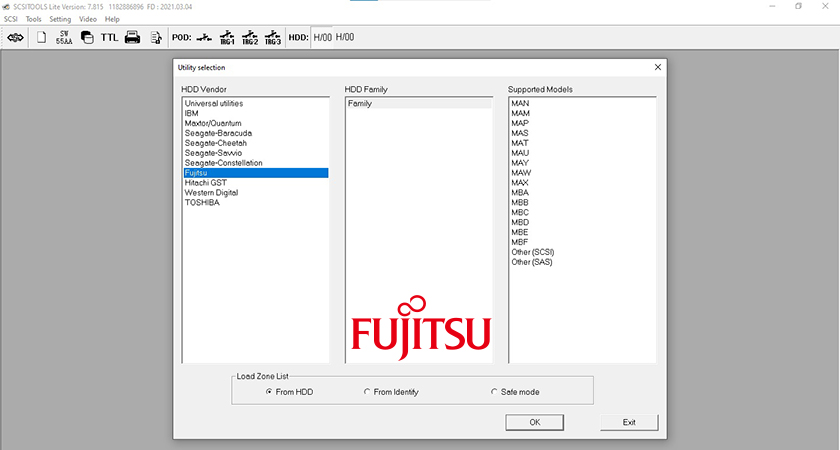Select the highlighted Fujitsu vendor
840x450 pixels.
click(x=256, y=173)
